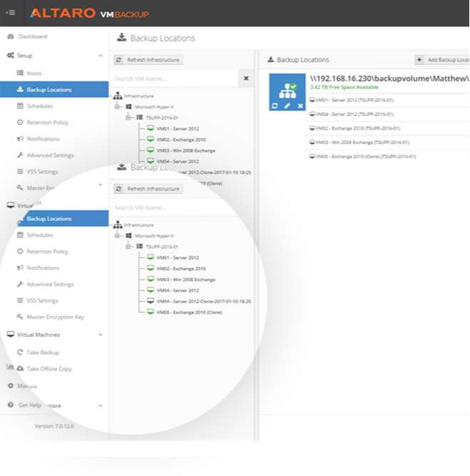The width and height of the screenshot is (470, 476).
Task: Click the Dashboard gauge icon in the sidebar
Action: tap(11, 37)
